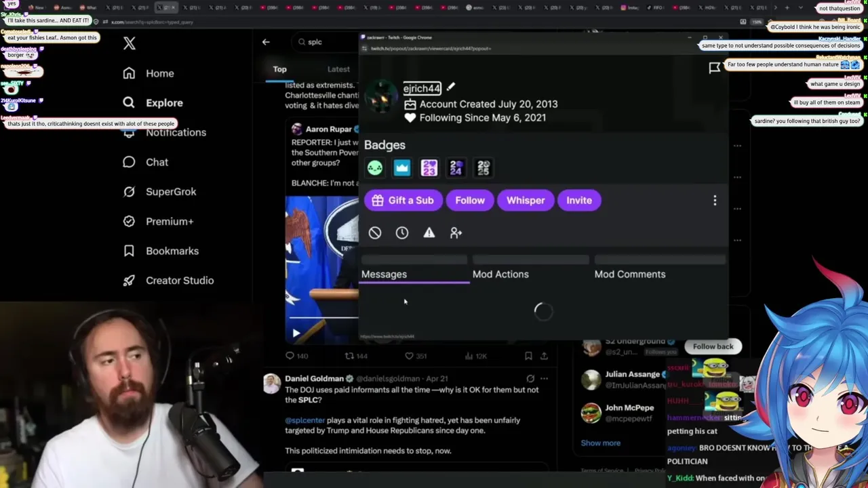Open the viewer card three-dot menu
The image size is (868, 488).
pos(715,200)
